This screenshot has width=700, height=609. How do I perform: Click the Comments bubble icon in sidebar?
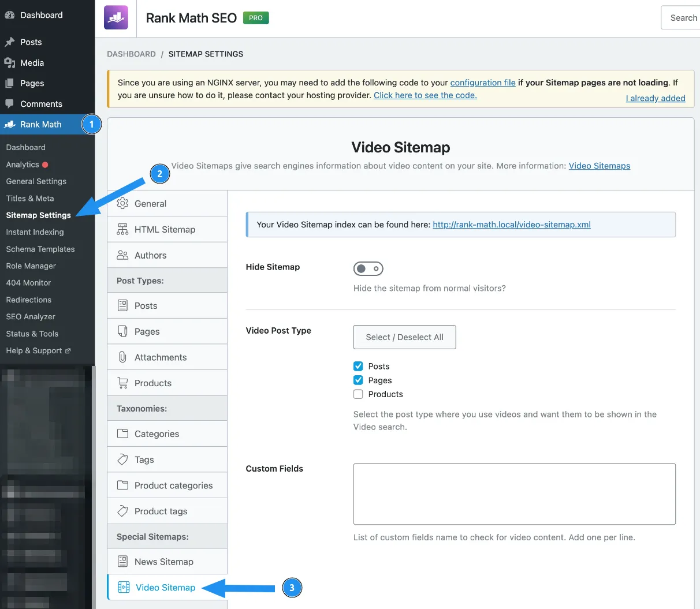9,104
